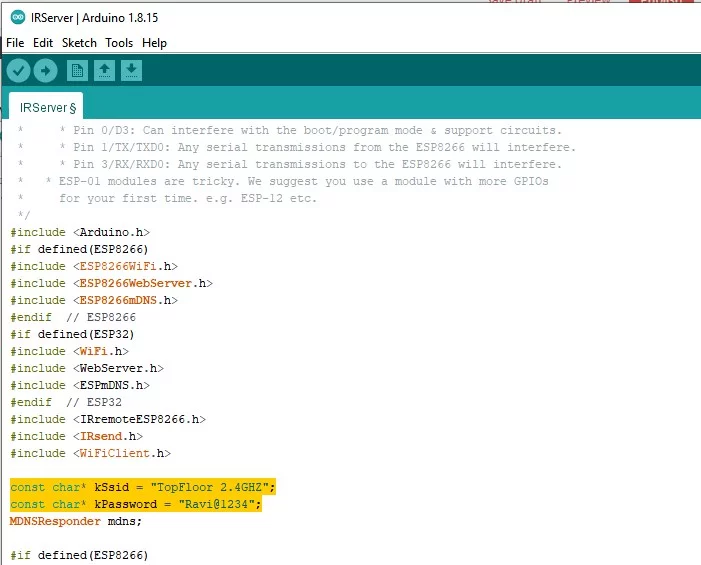Click the #include <WiFiClient.h> line

tap(90, 453)
